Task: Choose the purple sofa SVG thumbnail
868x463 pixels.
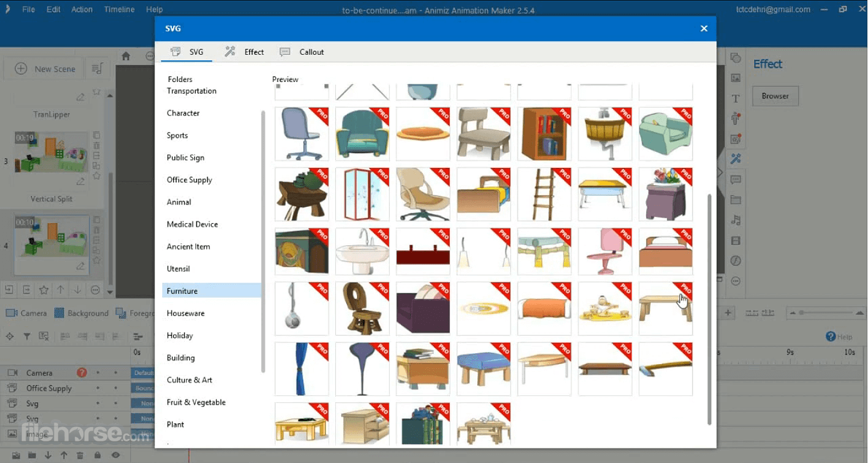Action: 423,309
